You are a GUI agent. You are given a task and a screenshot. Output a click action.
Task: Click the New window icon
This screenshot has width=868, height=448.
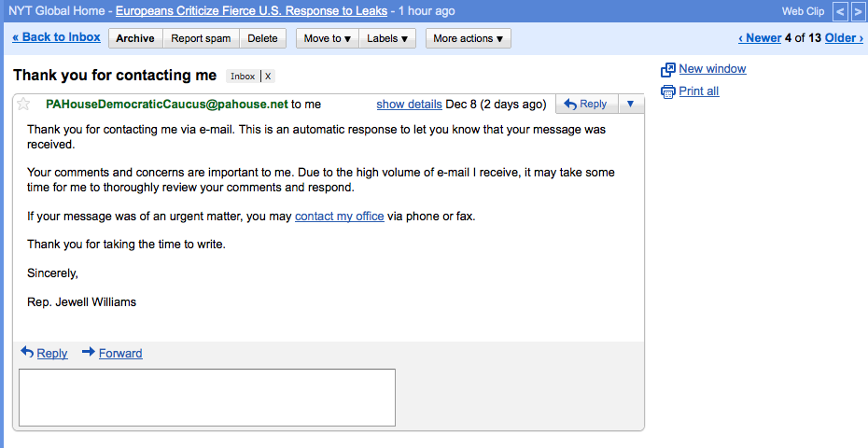click(667, 70)
